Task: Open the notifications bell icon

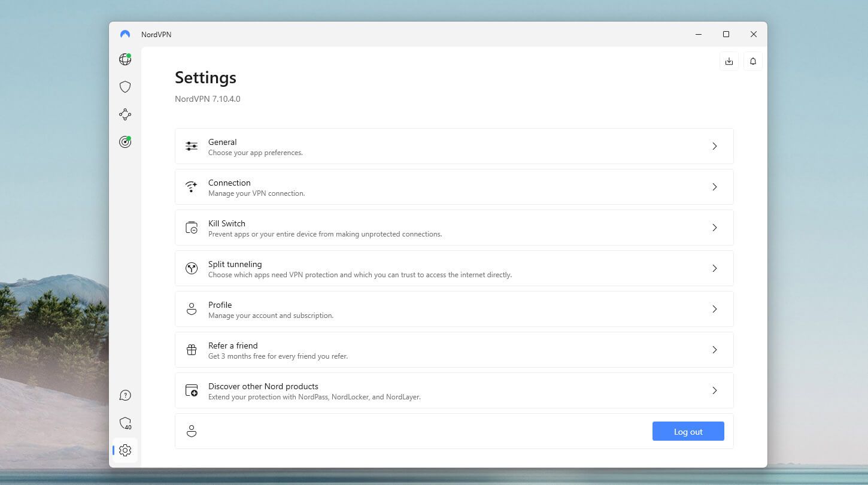Action: tap(753, 61)
